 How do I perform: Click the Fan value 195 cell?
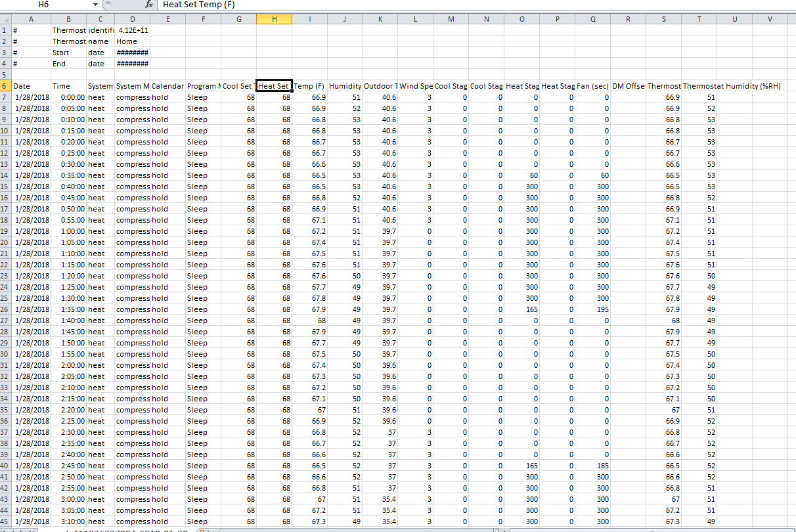592,309
